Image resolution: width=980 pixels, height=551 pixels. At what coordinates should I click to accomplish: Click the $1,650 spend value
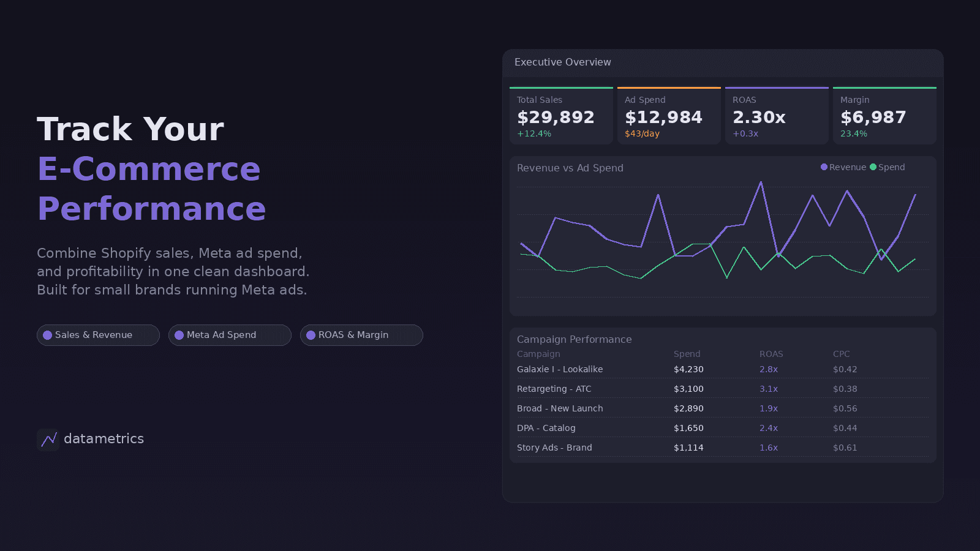click(688, 428)
